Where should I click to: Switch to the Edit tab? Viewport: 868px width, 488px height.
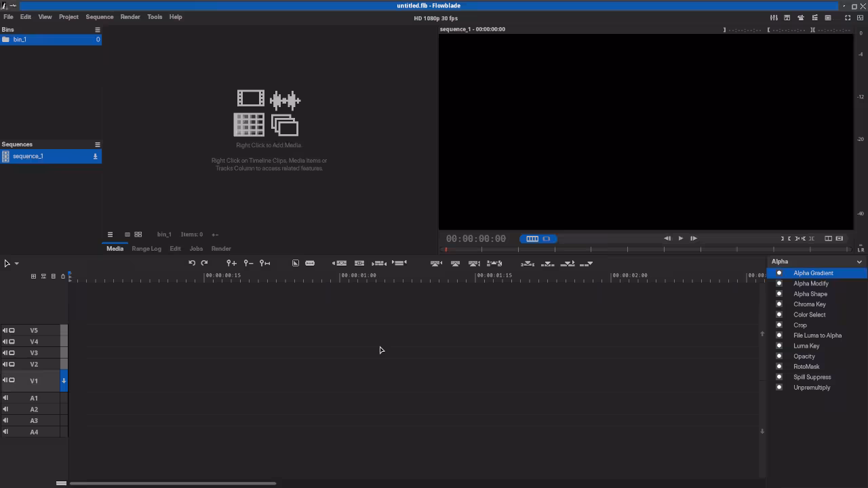pos(175,249)
